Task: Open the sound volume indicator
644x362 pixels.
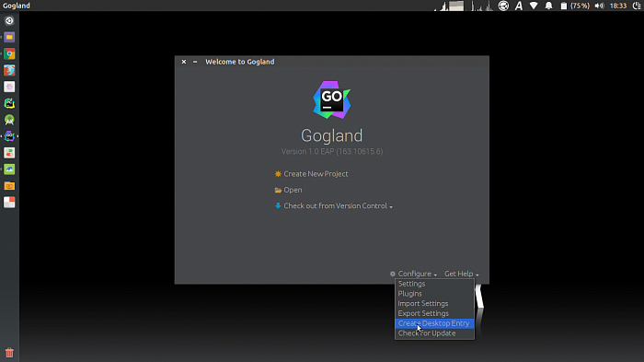Action: [x=600, y=6]
